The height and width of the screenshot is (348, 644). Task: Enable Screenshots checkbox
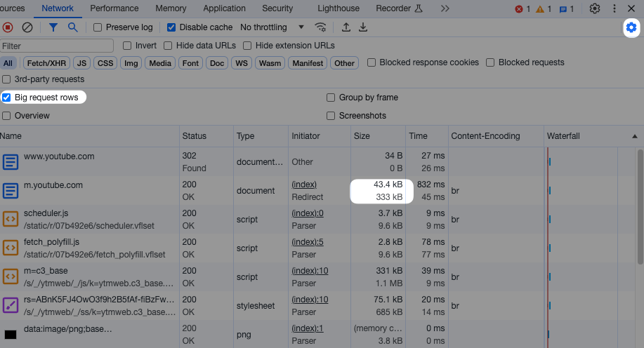pyautogui.click(x=331, y=116)
